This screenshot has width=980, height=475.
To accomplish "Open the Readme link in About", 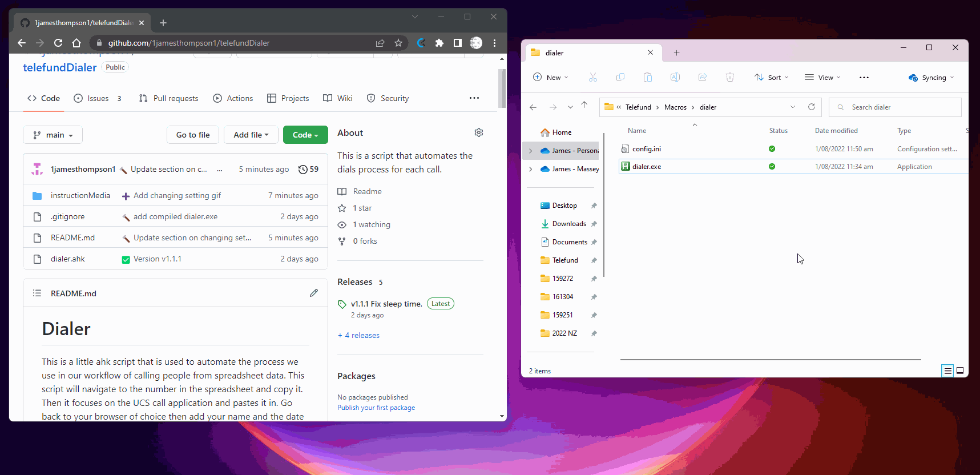I will tap(368, 191).
